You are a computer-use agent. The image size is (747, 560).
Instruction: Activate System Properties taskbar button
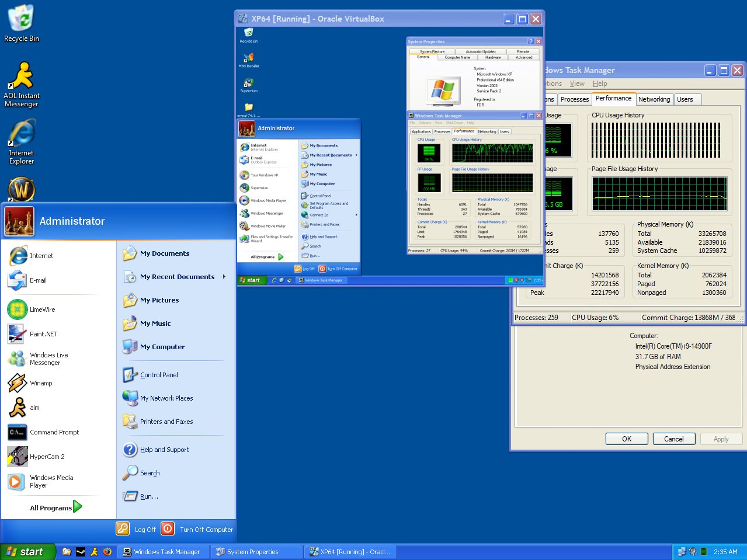pyautogui.click(x=256, y=552)
